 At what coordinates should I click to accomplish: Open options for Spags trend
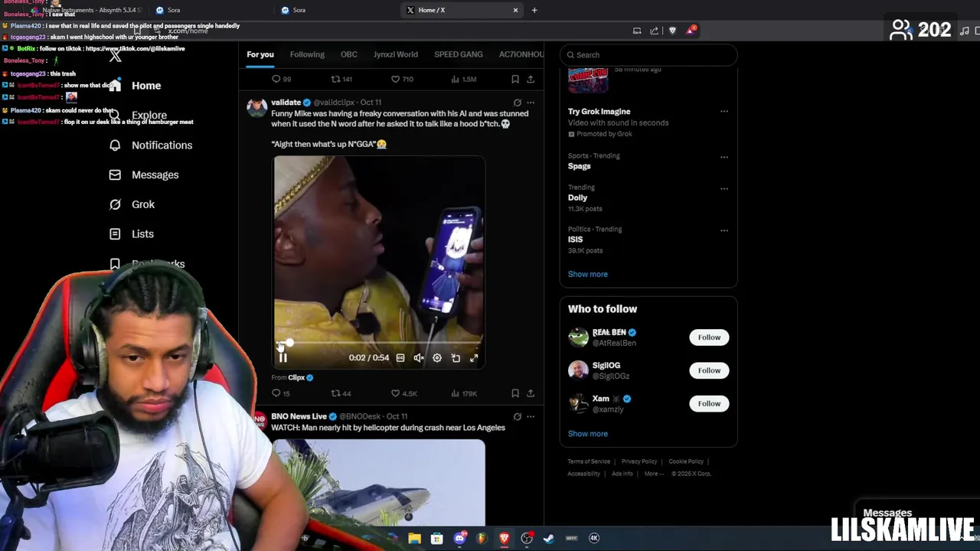point(724,157)
